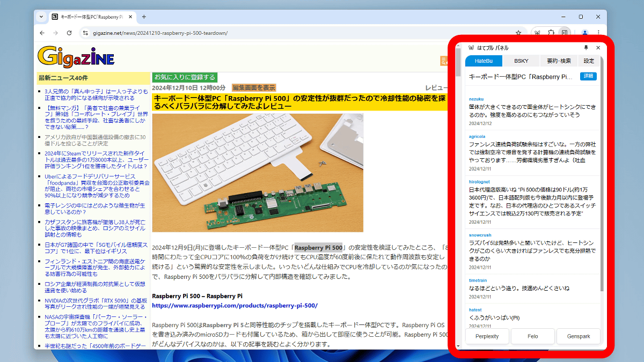Reload the page
Image resolution: width=644 pixels, height=362 pixels.
pos(69,33)
